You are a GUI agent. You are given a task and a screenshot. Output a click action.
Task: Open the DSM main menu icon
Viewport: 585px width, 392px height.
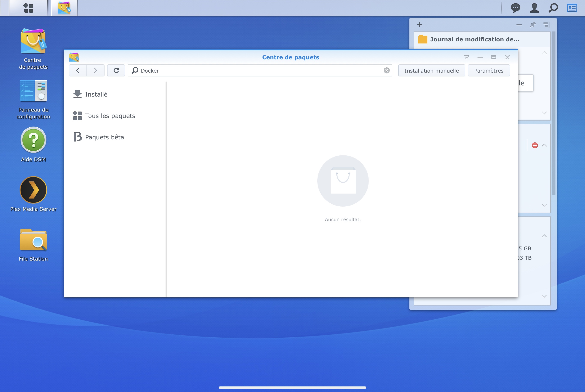(x=28, y=8)
